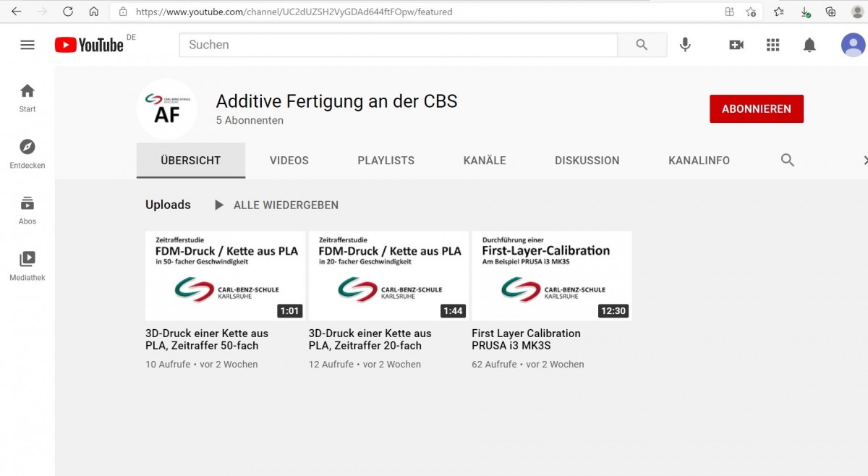Open the 1:44 Zeitraffer 20-fach video thumbnail

pos(388,276)
